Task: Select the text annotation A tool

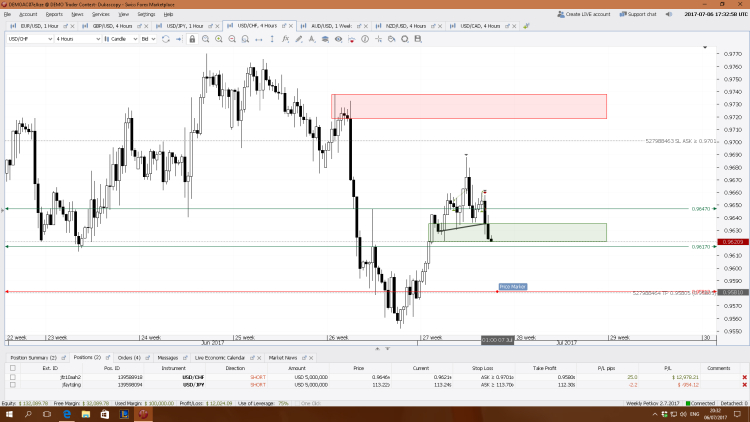Action: [x=312, y=39]
